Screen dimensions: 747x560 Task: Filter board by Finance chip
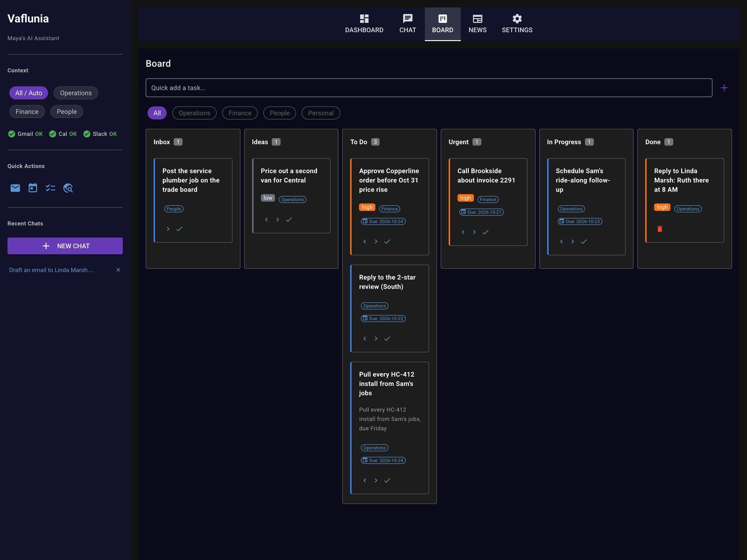click(240, 113)
